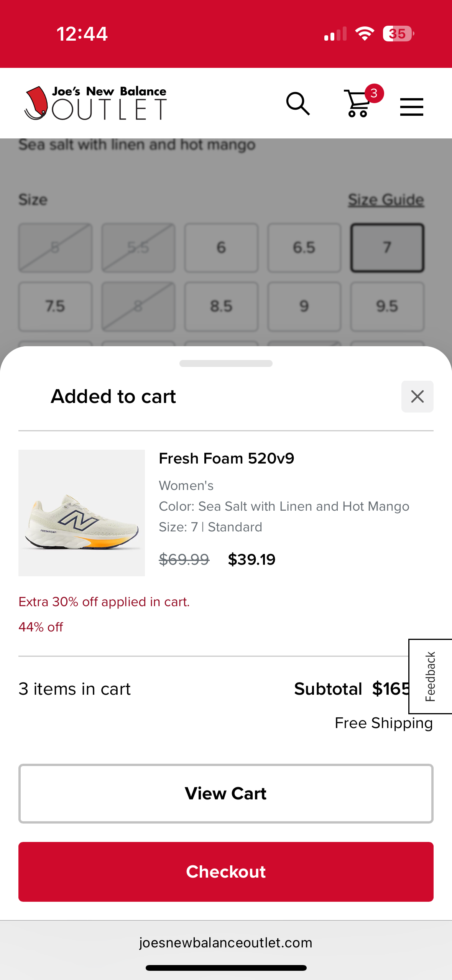Screen dimensions: 452x980
Task: Close the Added to cart panel
Action: coord(417,396)
